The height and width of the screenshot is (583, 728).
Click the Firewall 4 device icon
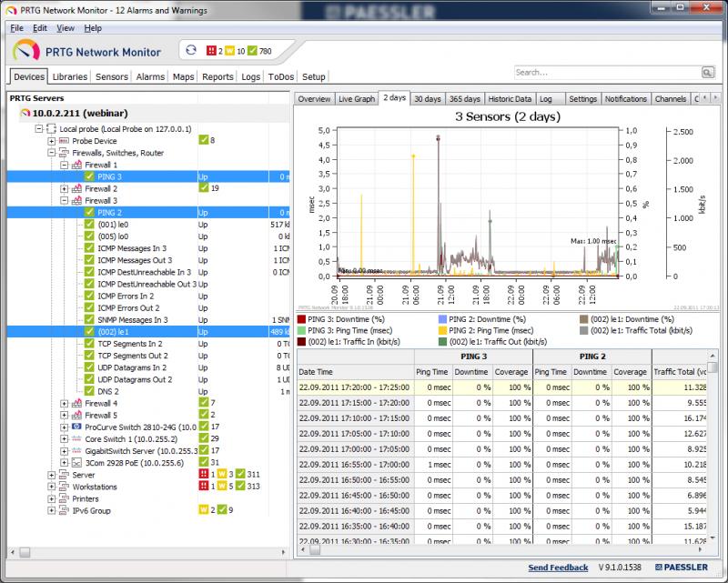[76, 403]
